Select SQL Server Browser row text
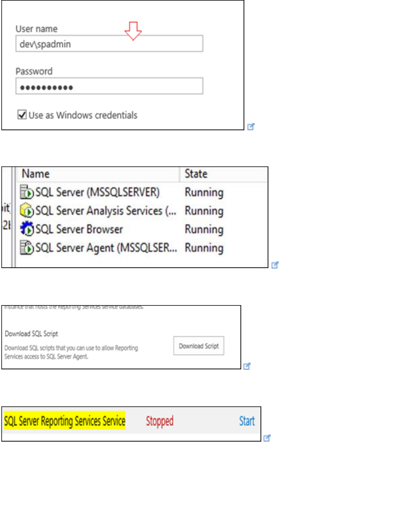This screenshot has height=517, width=420. [79, 229]
